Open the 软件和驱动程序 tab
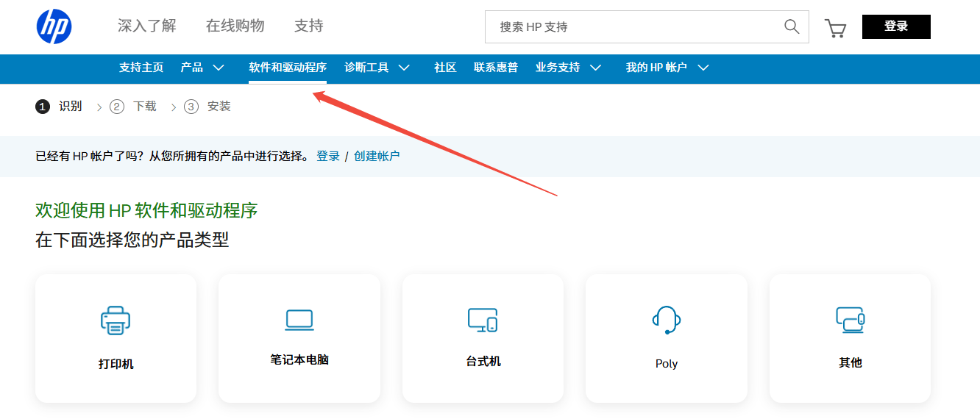This screenshot has width=980, height=419. [288, 68]
